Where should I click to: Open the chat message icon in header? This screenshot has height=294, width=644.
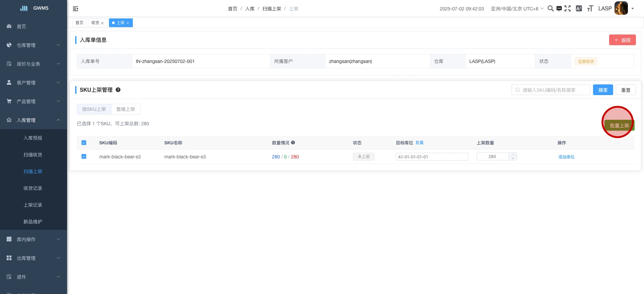[559, 9]
